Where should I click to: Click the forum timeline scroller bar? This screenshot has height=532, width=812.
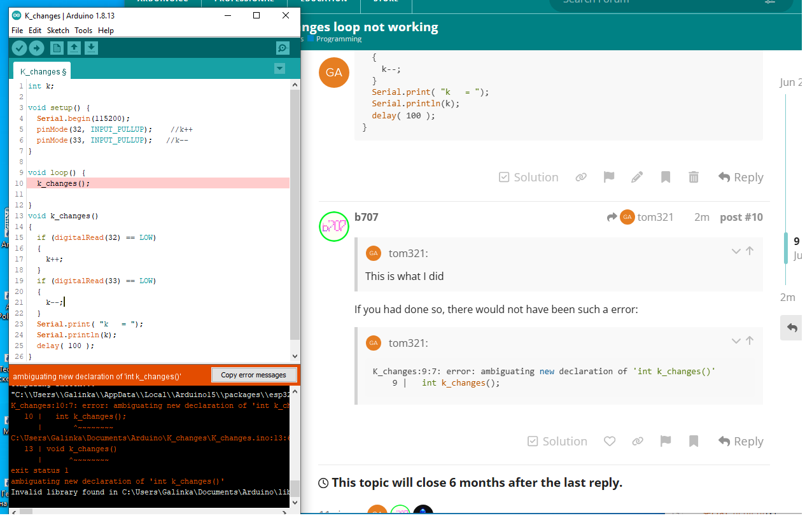[787, 249]
